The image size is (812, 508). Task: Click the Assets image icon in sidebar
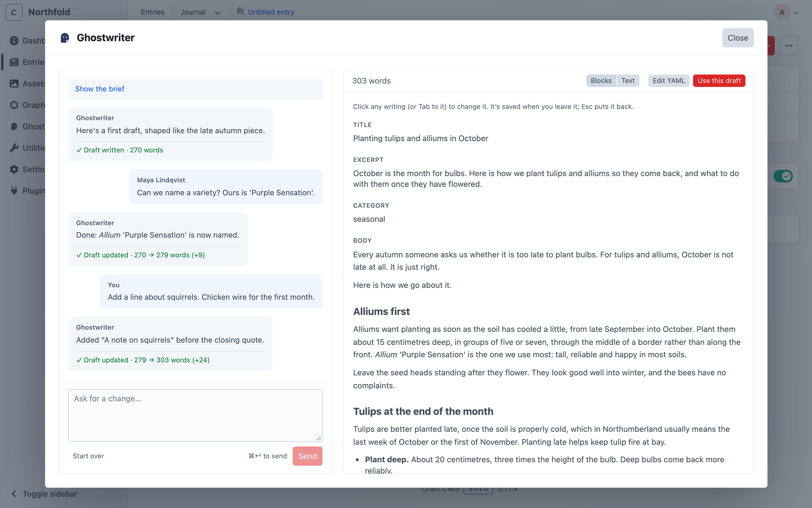click(14, 84)
